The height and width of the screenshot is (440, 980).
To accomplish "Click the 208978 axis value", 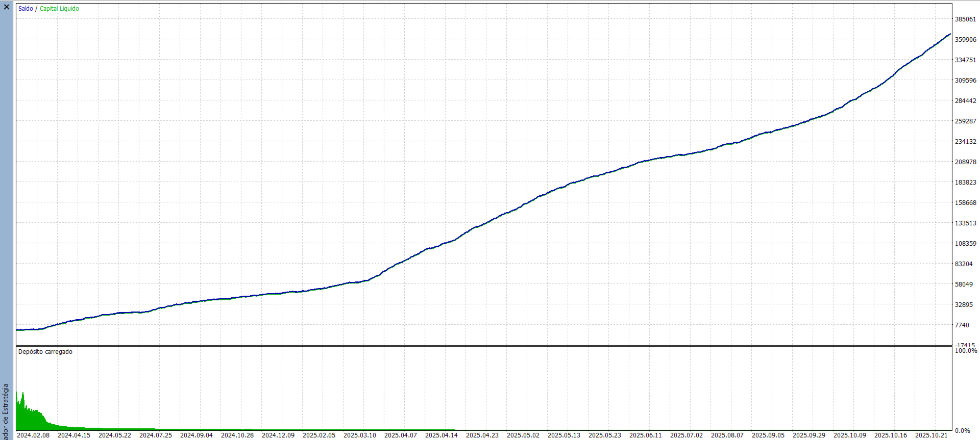I will 965,162.
